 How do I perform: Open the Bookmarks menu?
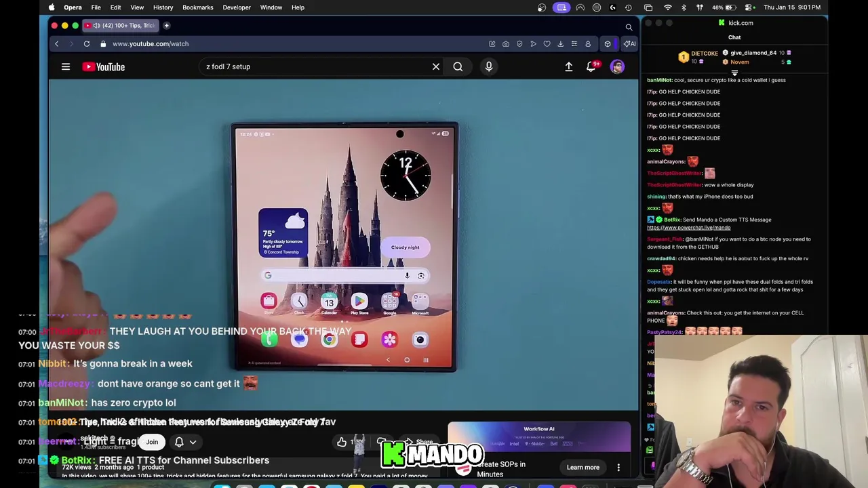(x=198, y=7)
